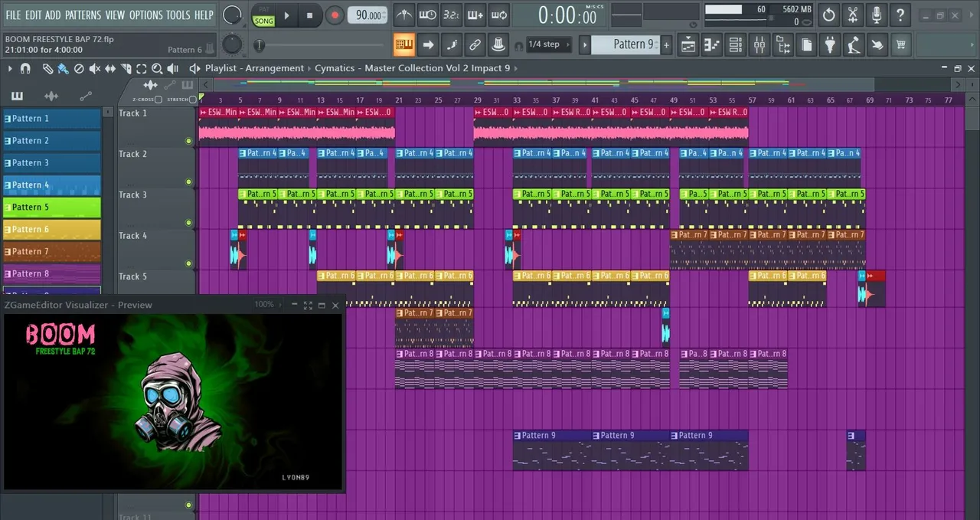Select the Paint brush tool
The width and height of the screenshot is (980, 520).
click(x=63, y=68)
